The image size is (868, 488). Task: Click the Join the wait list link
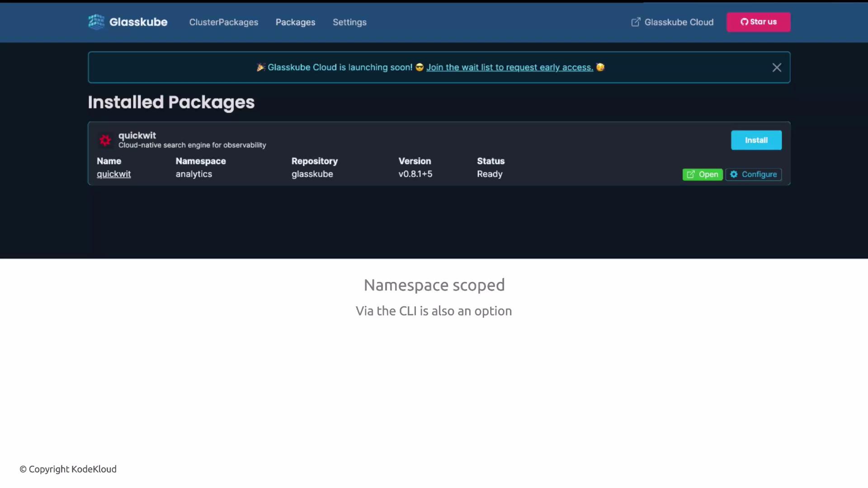[509, 67]
